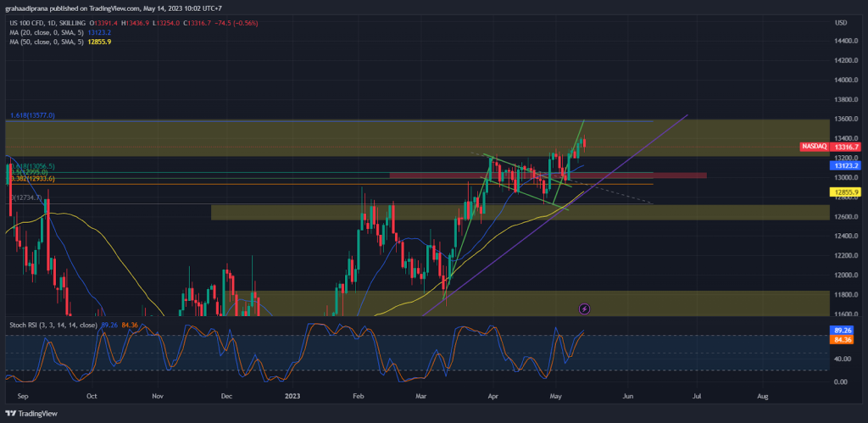
Task: Click the 12000.0 price axis label
Action: tap(847, 276)
